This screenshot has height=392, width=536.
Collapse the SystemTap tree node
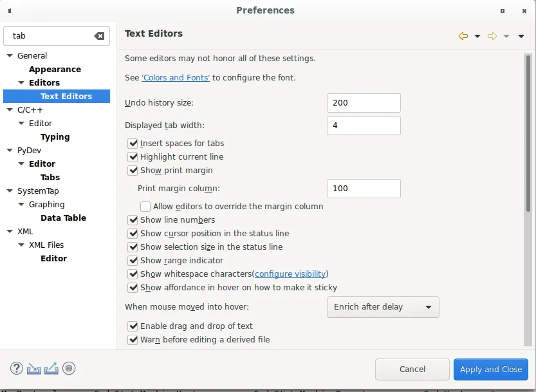click(10, 191)
